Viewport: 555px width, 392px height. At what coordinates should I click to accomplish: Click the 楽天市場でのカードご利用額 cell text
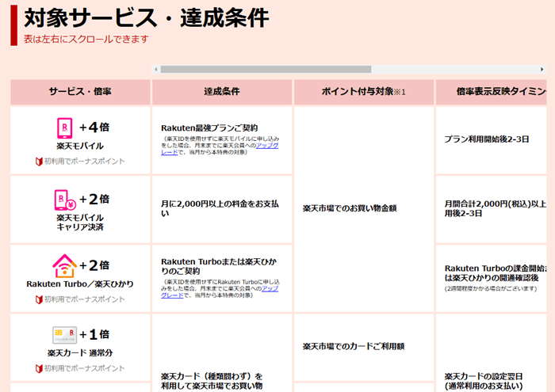point(354,346)
